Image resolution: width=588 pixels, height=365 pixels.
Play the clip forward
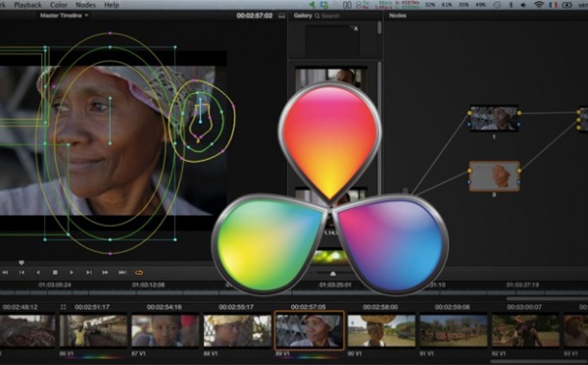[72, 272]
